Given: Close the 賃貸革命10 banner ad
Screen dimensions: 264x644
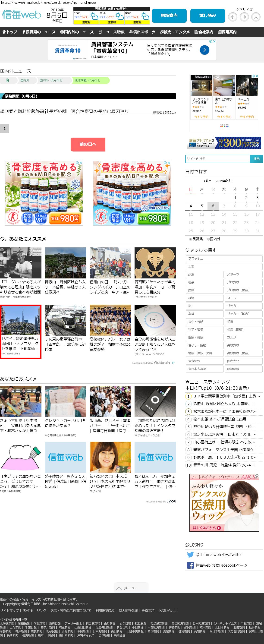Looking at the screenshot, I should click(214, 41).
